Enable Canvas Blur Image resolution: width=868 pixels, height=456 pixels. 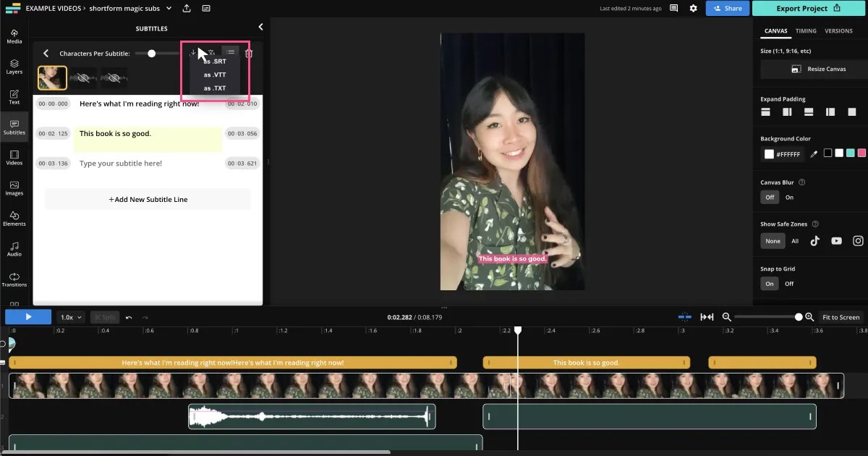[789, 197]
